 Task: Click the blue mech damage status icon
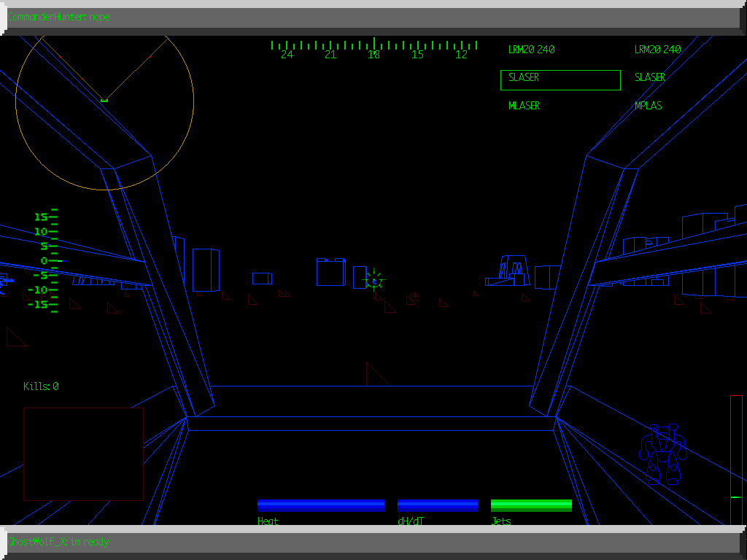tap(663, 455)
